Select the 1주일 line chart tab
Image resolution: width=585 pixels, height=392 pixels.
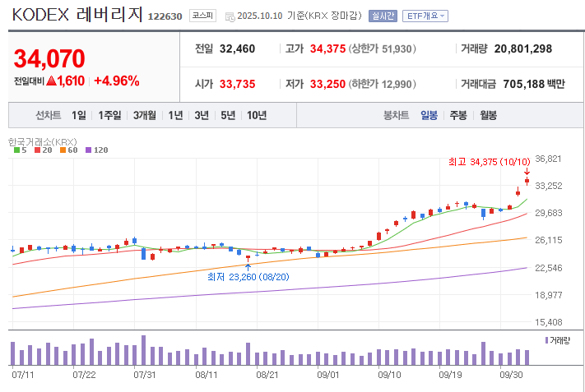[109, 115]
